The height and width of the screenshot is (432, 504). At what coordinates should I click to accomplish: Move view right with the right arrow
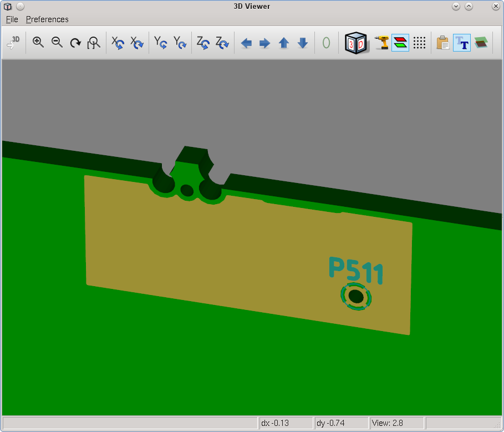pos(265,43)
